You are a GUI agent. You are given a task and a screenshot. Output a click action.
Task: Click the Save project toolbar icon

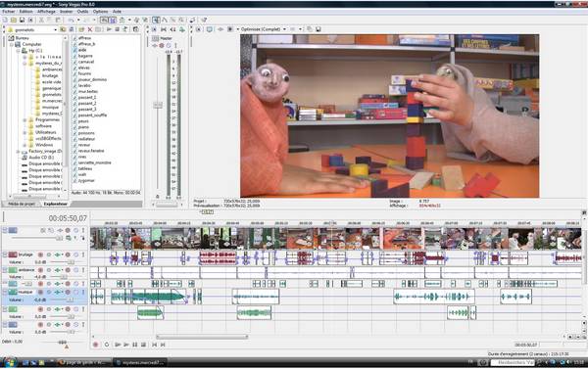23,20
